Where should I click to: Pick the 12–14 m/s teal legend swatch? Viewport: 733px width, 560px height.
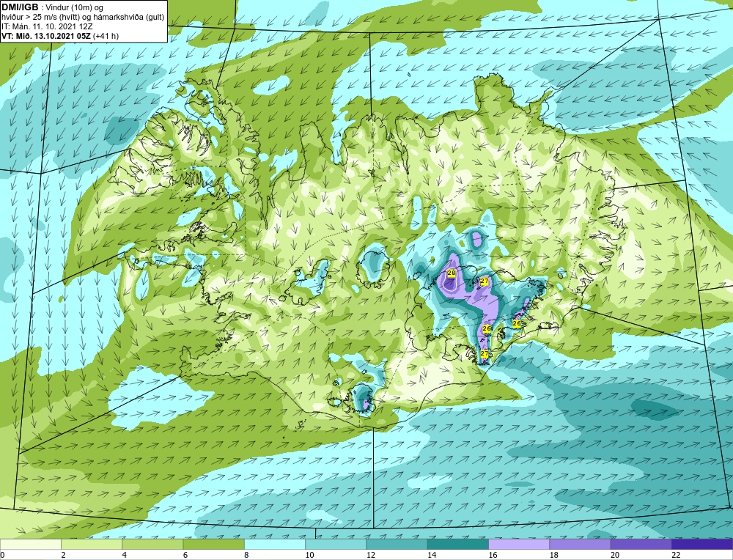[397, 545]
